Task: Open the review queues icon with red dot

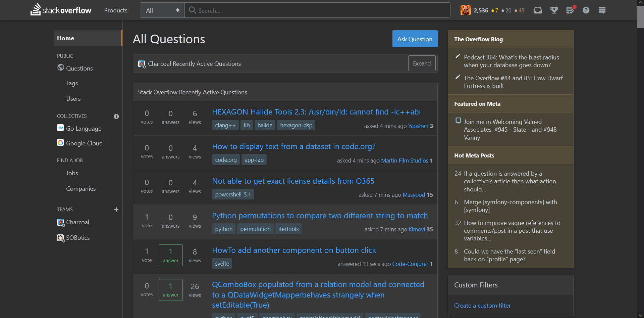Action: click(571, 10)
